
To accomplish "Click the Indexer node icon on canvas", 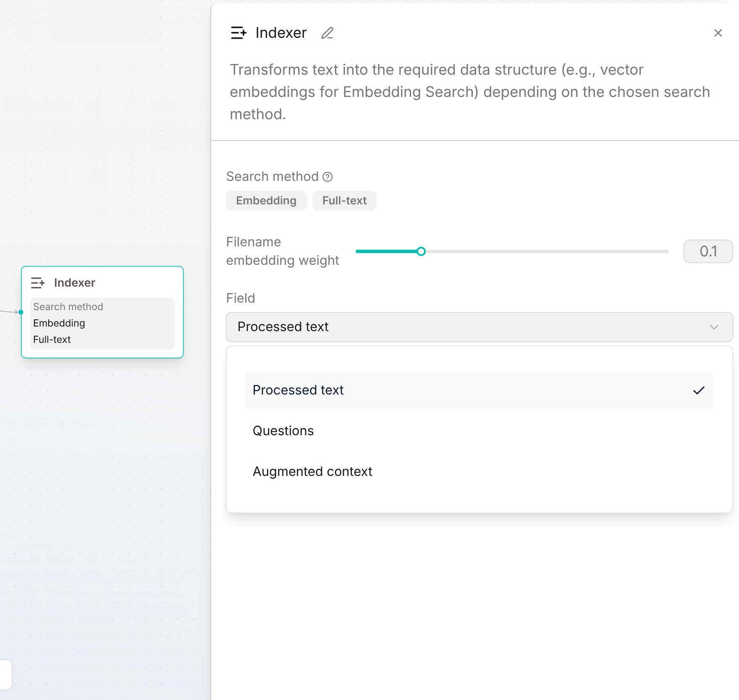I will click(38, 283).
